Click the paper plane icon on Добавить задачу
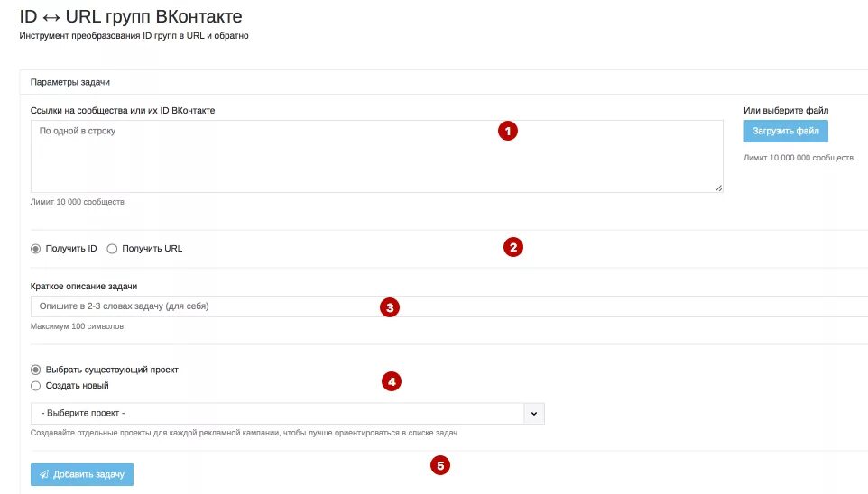 click(44, 475)
